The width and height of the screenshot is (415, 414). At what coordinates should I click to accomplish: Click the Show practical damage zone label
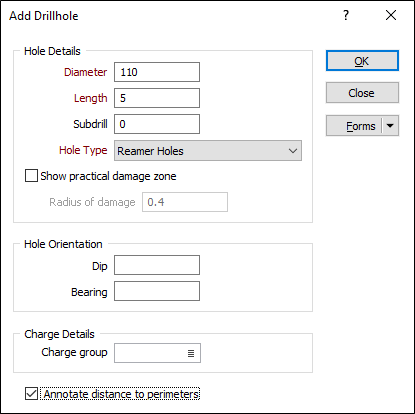click(108, 176)
